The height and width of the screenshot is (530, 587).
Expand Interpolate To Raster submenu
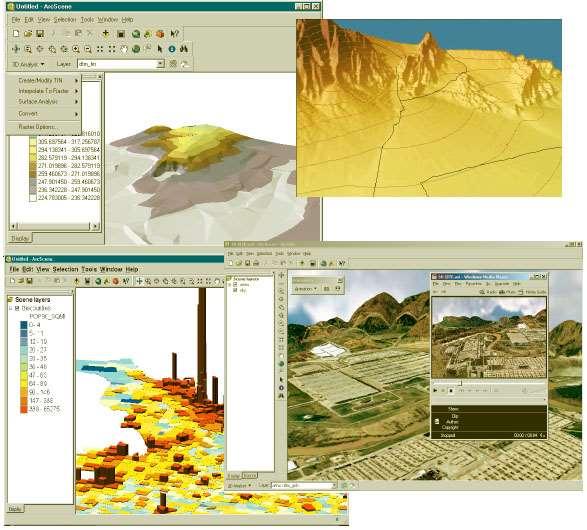[76, 91]
